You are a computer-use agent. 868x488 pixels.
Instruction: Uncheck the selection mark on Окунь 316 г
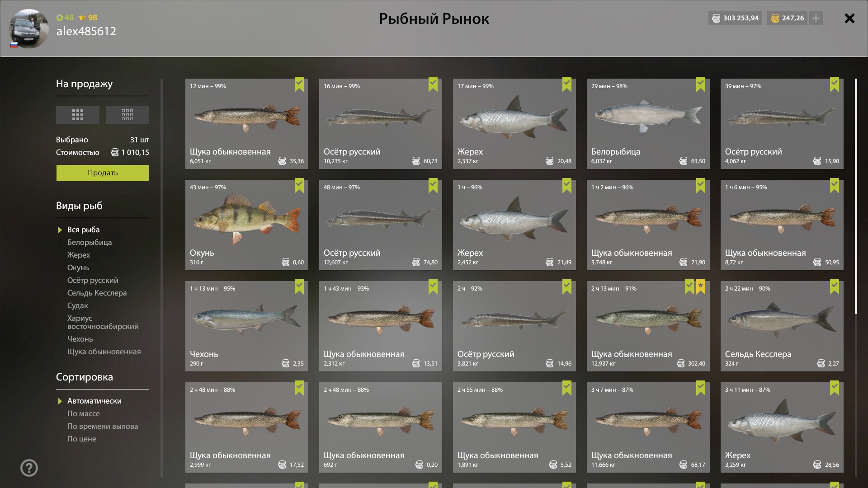pos(299,185)
